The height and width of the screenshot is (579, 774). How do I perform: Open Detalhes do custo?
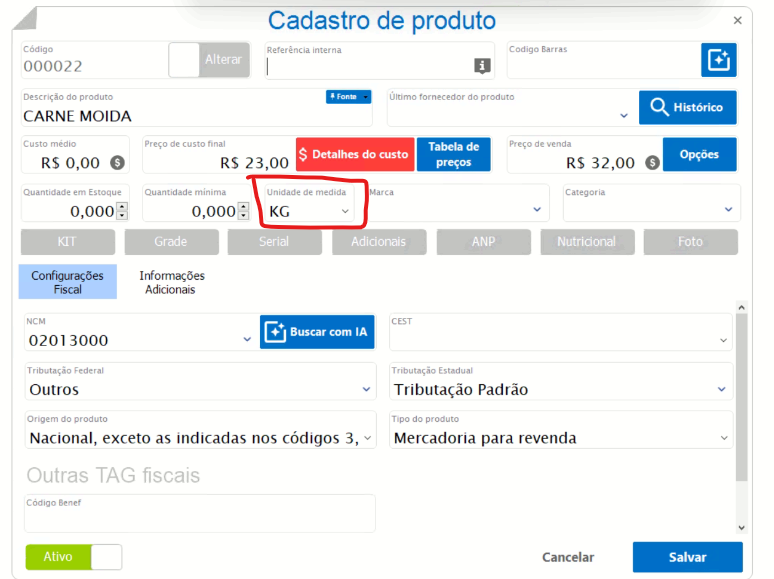[354, 155]
